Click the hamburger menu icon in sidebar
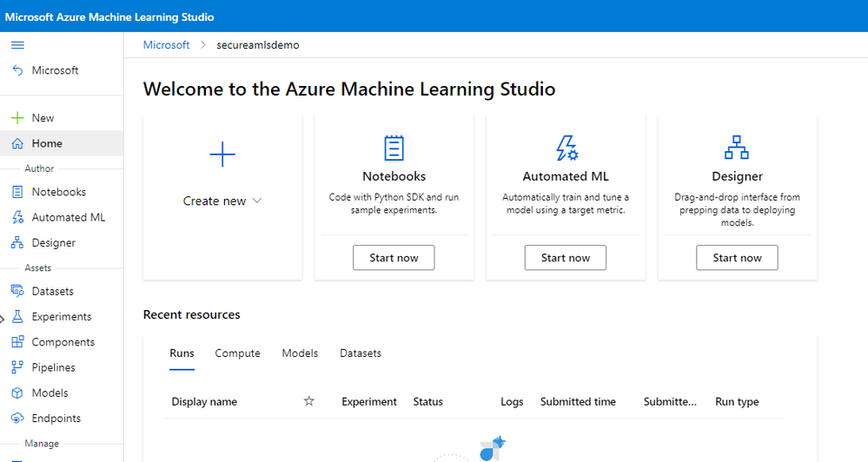The width and height of the screenshot is (868, 462). [17, 45]
